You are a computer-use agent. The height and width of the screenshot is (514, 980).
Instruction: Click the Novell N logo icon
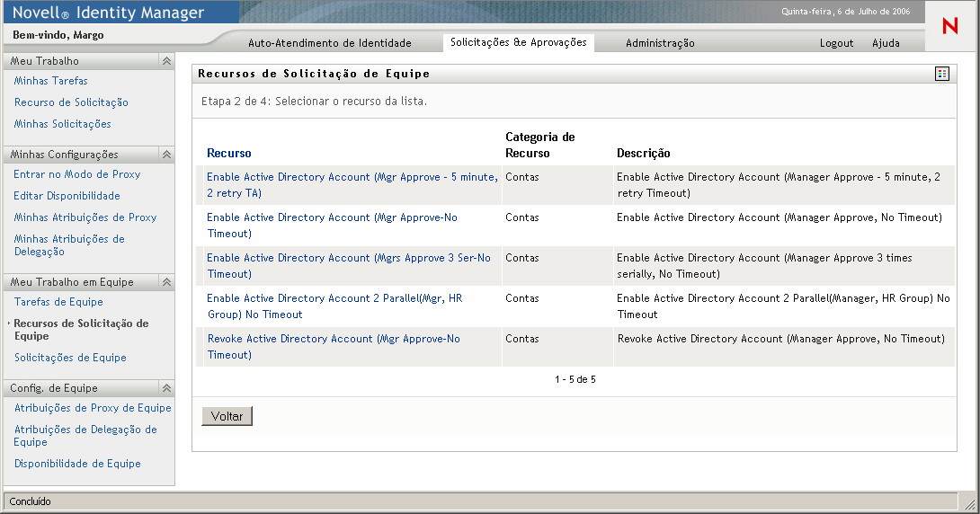pos(950,25)
